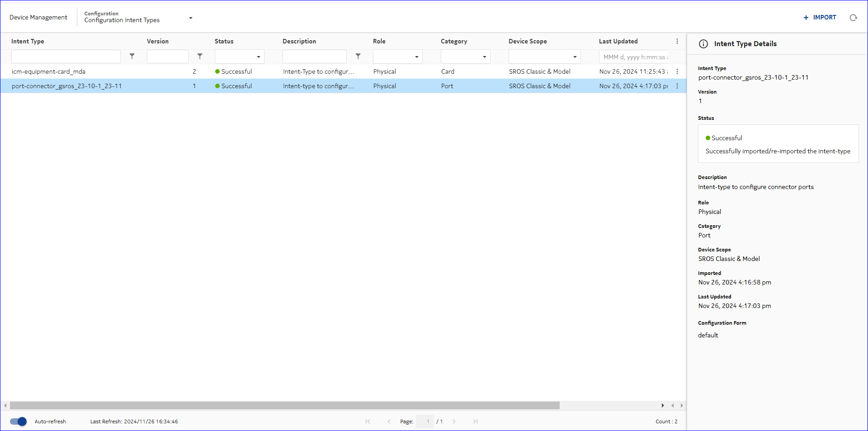Click the Intent Type filter text field

click(x=66, y=57)
